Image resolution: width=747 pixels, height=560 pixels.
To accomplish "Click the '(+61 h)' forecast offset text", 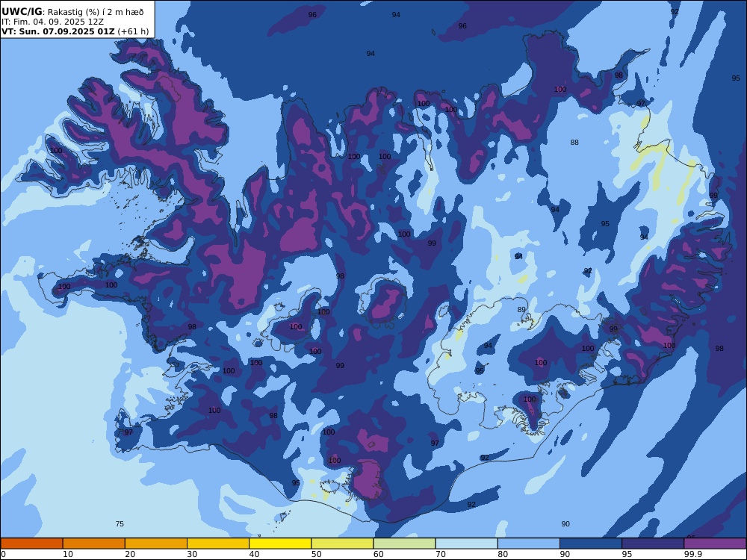I will [x=133, y=31].
